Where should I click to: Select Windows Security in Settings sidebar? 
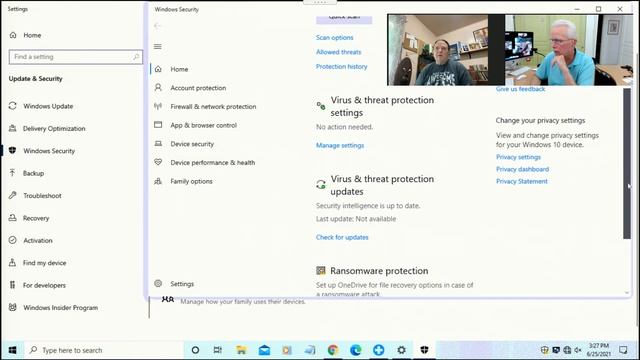[x=49, y=151]
